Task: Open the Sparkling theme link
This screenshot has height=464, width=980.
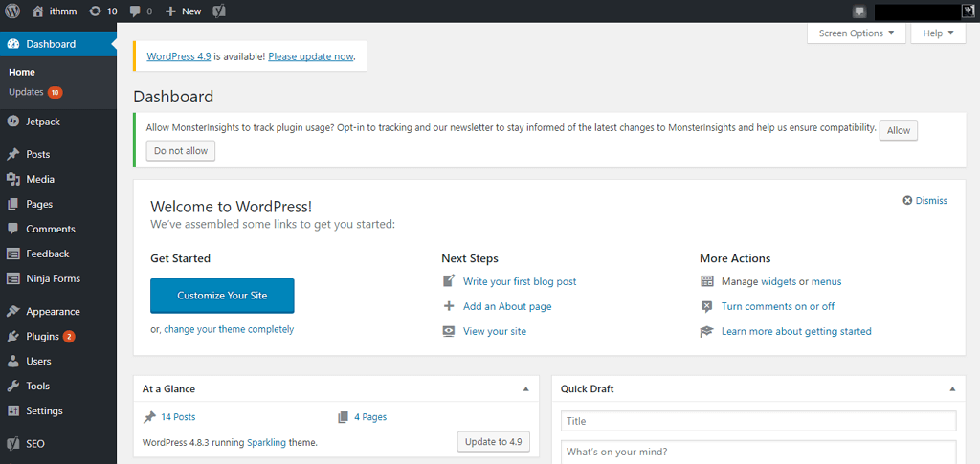Action: (266, 442)
